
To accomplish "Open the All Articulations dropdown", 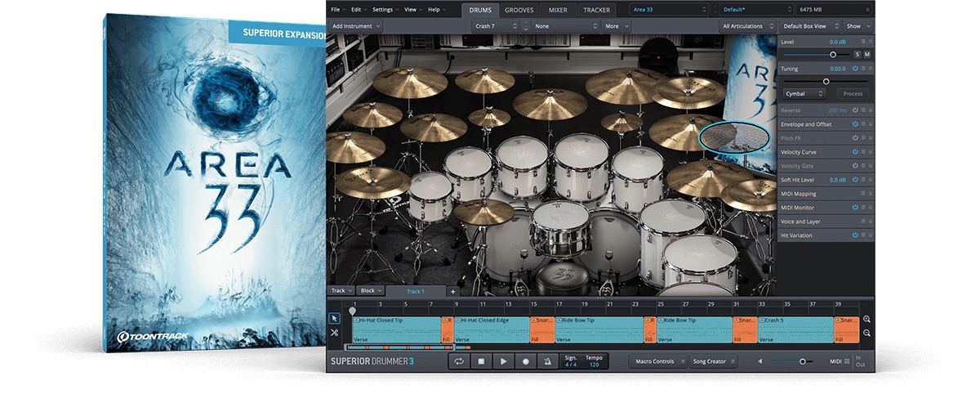I will click(747, 26).
